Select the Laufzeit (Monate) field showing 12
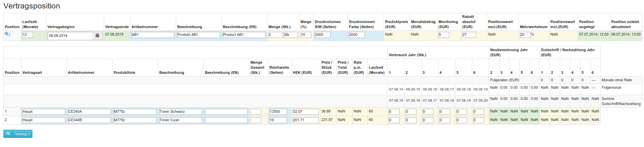Image resolution: width=644 pixels, height=147 pixels. pyautogui.click(x=28, y=35)
